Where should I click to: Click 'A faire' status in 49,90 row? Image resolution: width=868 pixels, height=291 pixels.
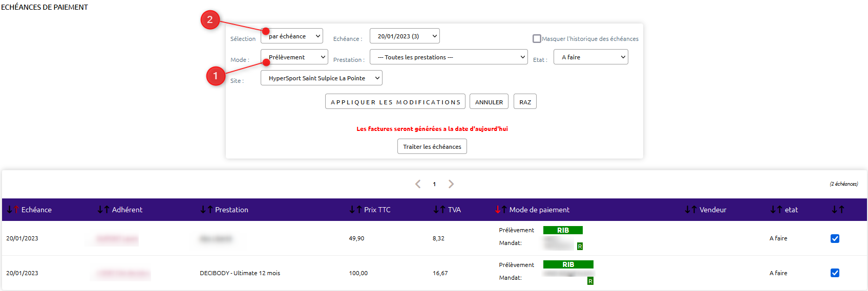[x=778, y=238]
